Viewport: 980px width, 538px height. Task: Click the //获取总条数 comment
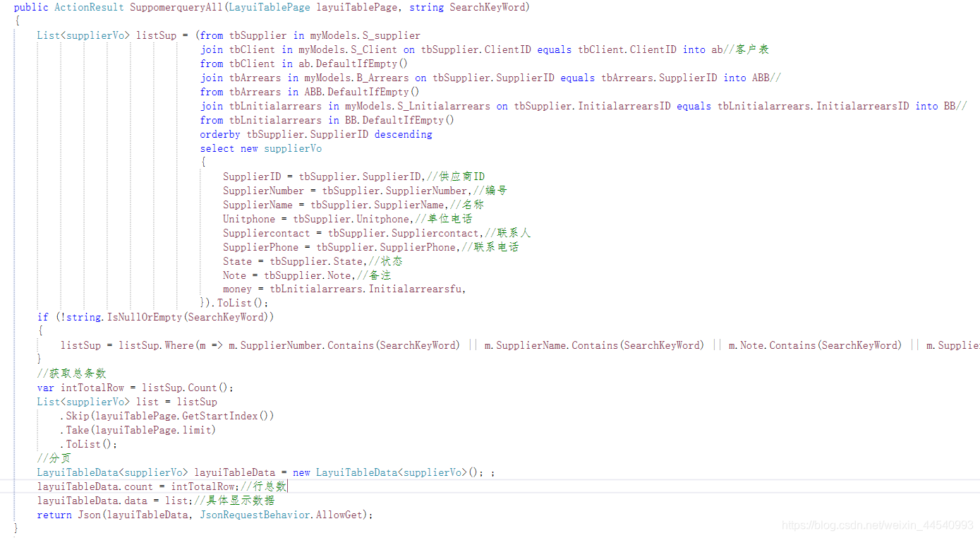pyautogui.click(x=72, y=373)
